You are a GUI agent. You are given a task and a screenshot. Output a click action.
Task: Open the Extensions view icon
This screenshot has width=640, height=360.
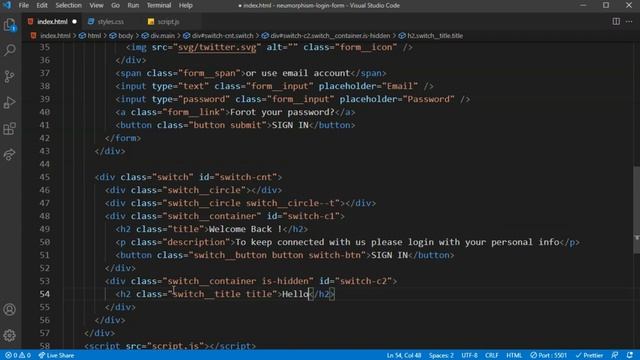tap(10, 129)
